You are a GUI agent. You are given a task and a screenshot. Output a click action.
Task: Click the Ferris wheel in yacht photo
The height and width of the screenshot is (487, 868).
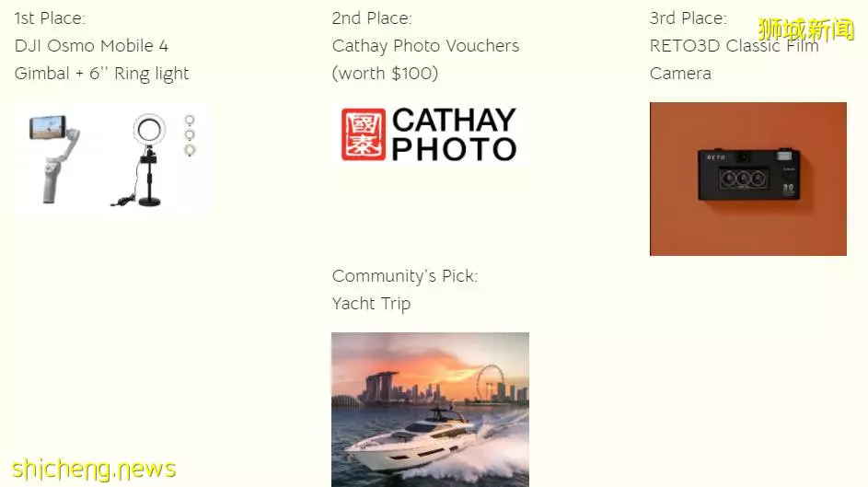[x=490, y=383]
